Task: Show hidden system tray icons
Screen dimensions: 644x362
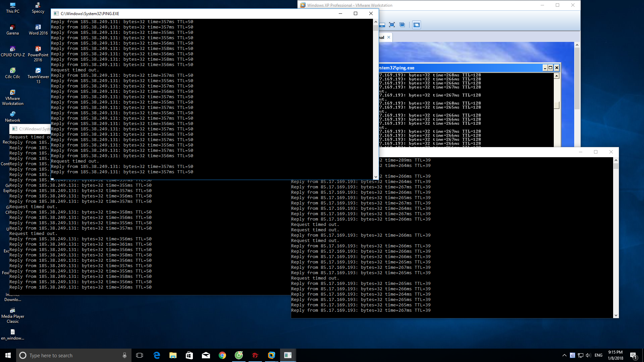Action: pyautogui.click(x=564, y=355)
